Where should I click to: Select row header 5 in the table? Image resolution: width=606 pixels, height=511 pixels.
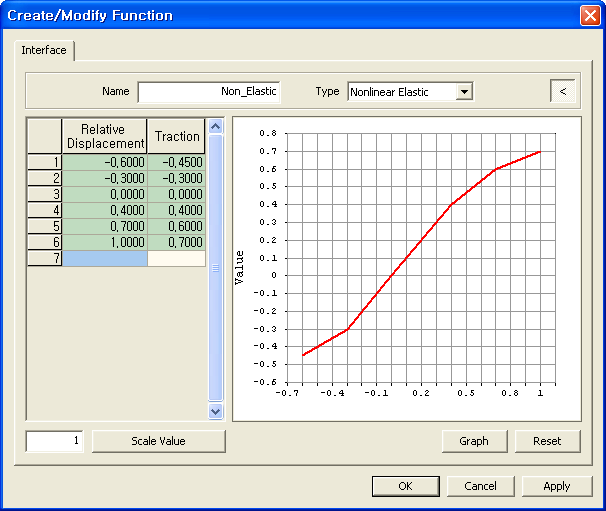pyautogui.click(x=44, y=226)
